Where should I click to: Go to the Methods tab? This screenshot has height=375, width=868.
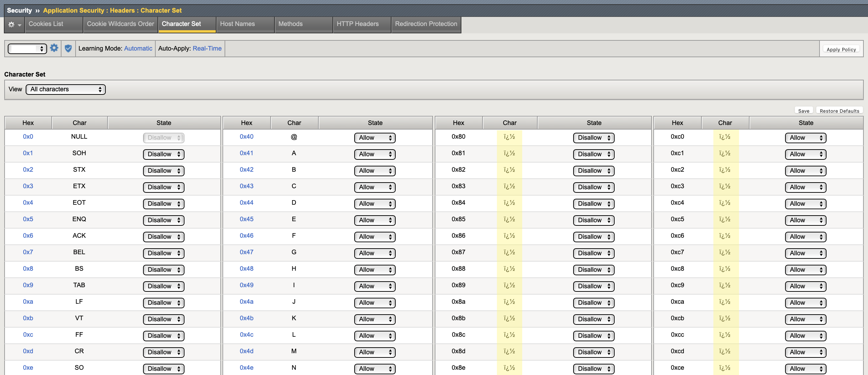tap(304, 24)
